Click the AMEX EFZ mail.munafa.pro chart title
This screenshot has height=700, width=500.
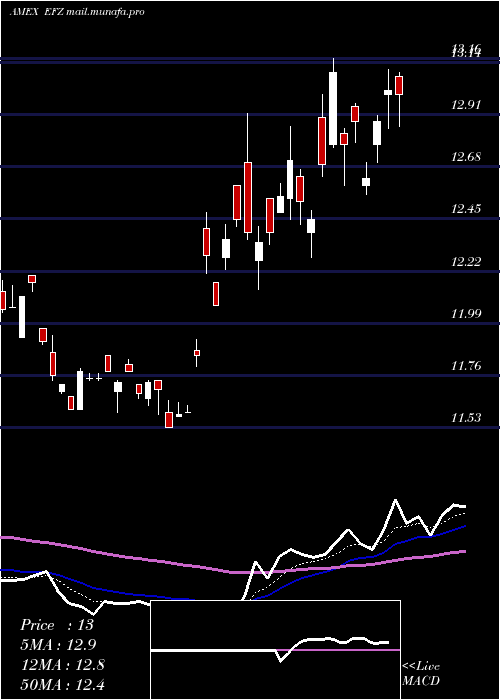(77, 12)
